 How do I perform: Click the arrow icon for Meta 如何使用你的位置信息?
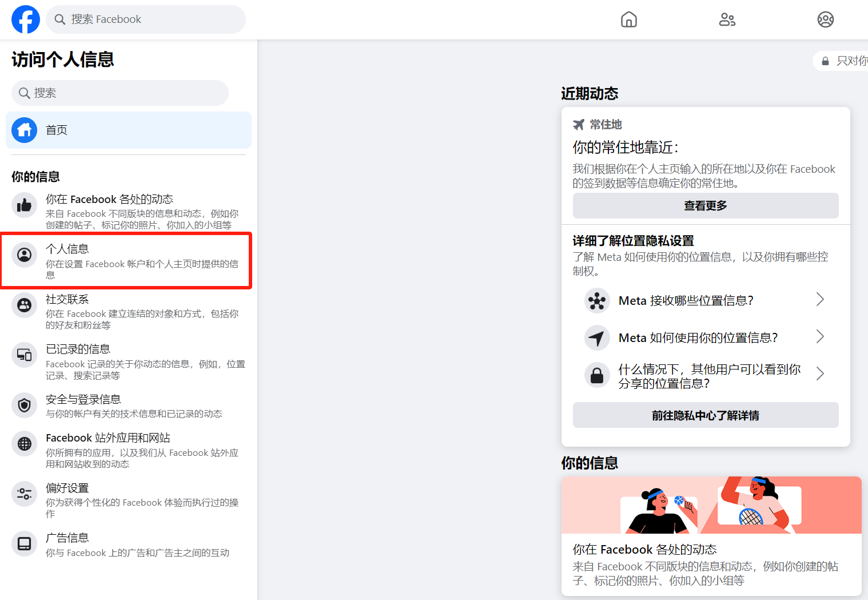pyautogui.click(x=597, y=337)
